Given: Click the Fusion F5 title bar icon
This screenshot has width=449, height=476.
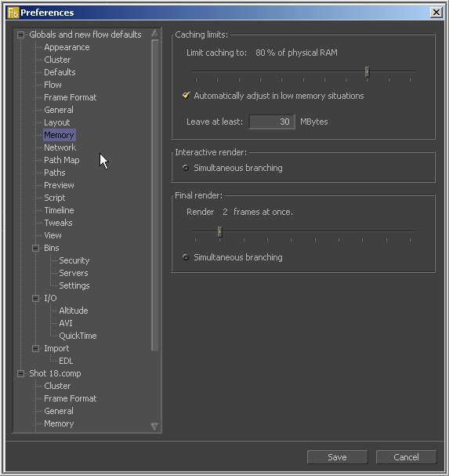Looking at the screenshot, I should (13, 13).
